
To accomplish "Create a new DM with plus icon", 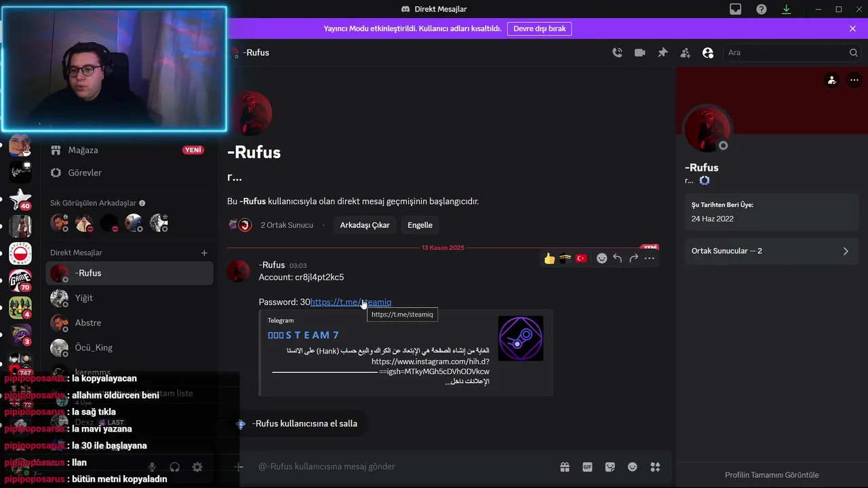I will pos(204,253).
